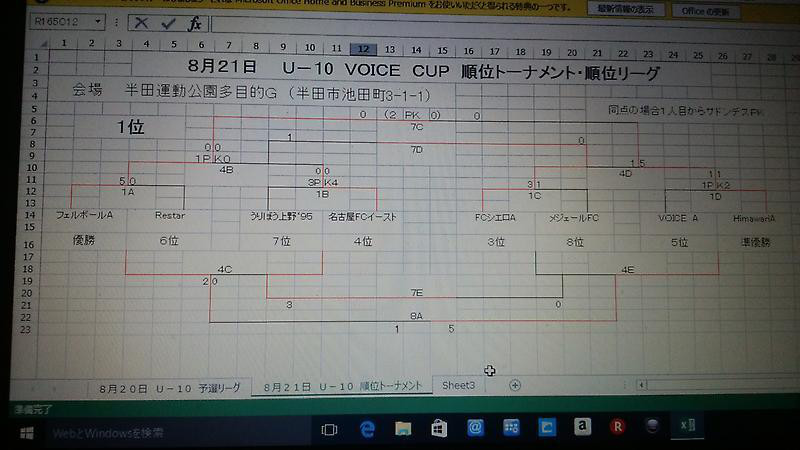
Task: Open the Insert Function fx dialog
Action: [x=194, y=22]
